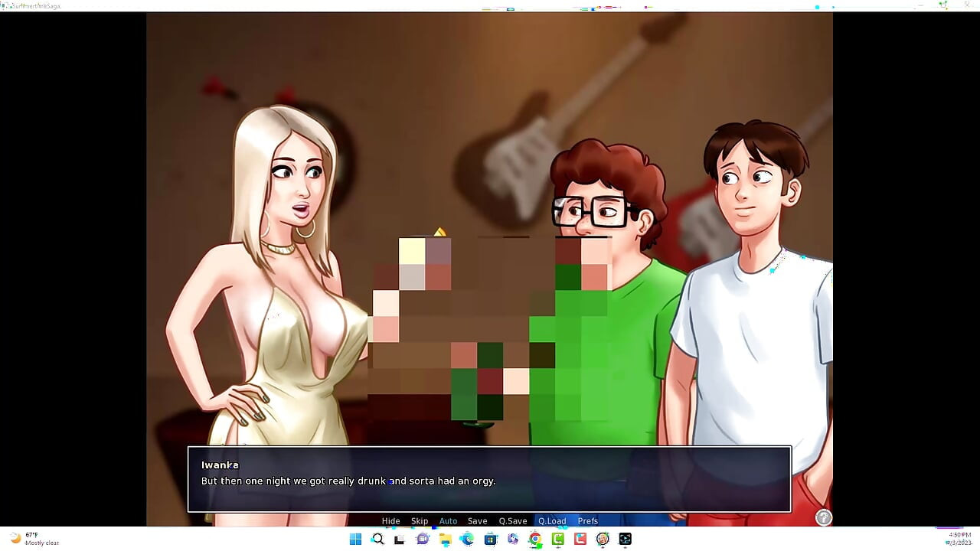Open the game's character-face taskbar icon
980x551 pixels.
click(603, 540)
